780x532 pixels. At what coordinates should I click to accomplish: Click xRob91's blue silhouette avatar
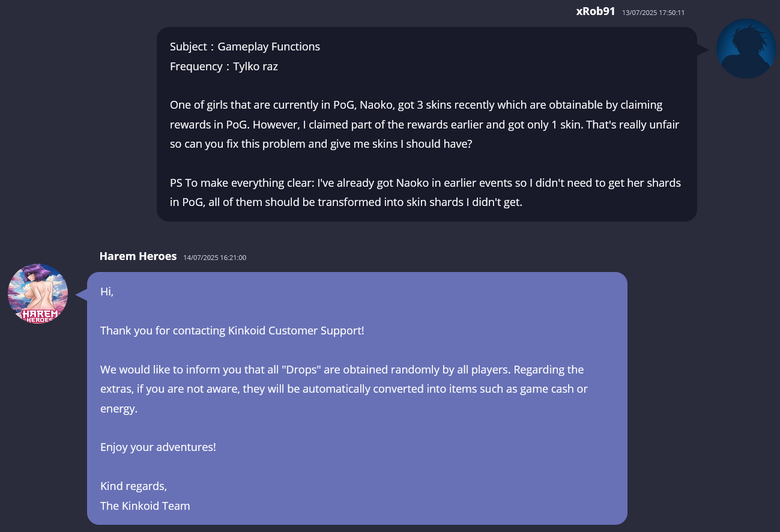pos(746,49)
